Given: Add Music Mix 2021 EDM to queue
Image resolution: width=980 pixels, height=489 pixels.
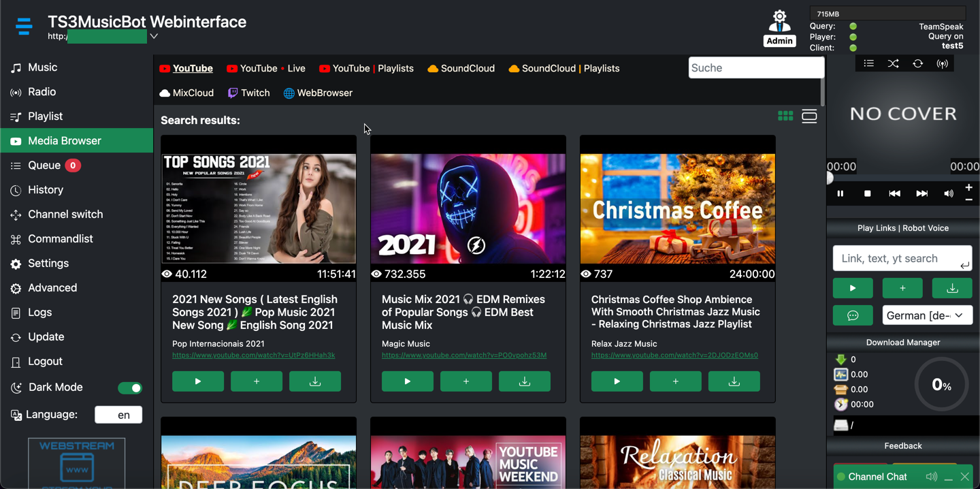Looking at the screenshot, I should (466, 381).
